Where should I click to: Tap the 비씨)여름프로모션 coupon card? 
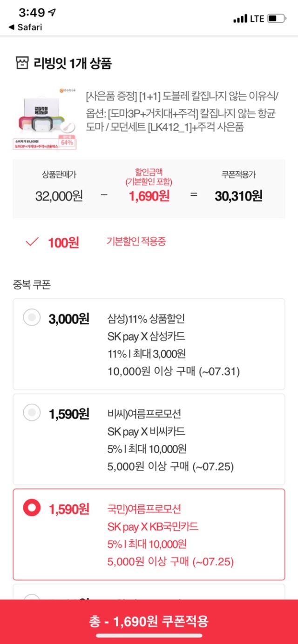point(149,439)
